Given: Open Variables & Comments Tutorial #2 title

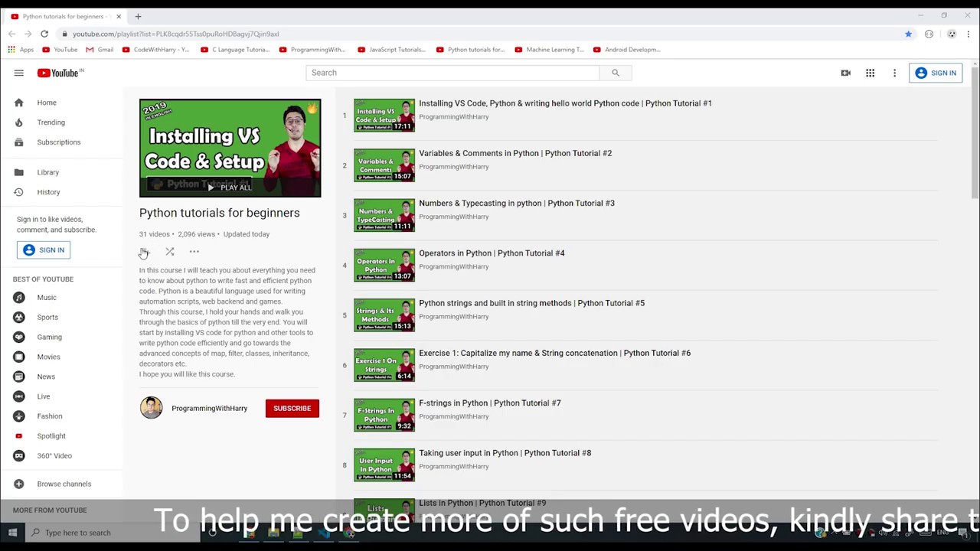Looking at the screenshot, I should click(515, 153).
